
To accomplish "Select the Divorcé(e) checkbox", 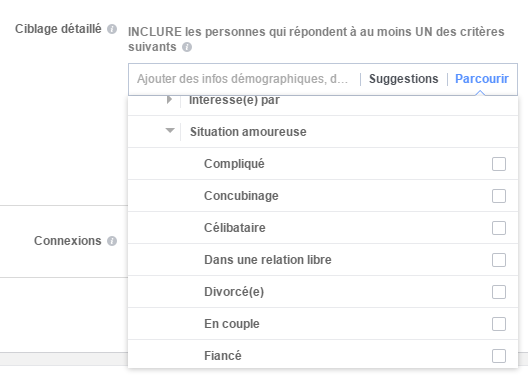I will [x=499, y=292].
